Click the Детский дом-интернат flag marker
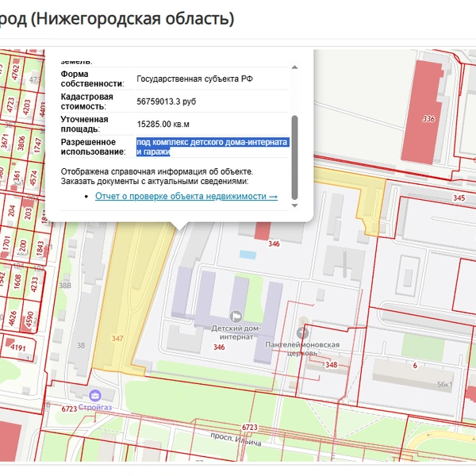This screenshot has height=476, width=476. pos(236,317)
